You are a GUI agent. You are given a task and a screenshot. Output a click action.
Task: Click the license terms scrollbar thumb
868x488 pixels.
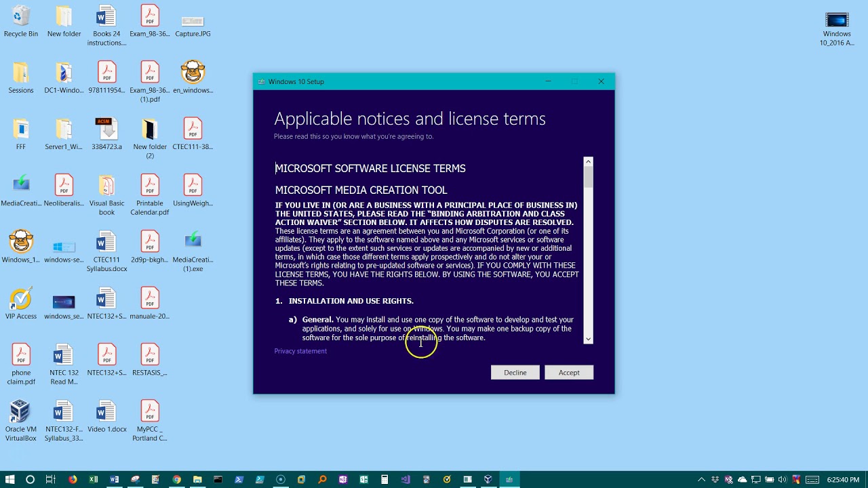point(588,177)
